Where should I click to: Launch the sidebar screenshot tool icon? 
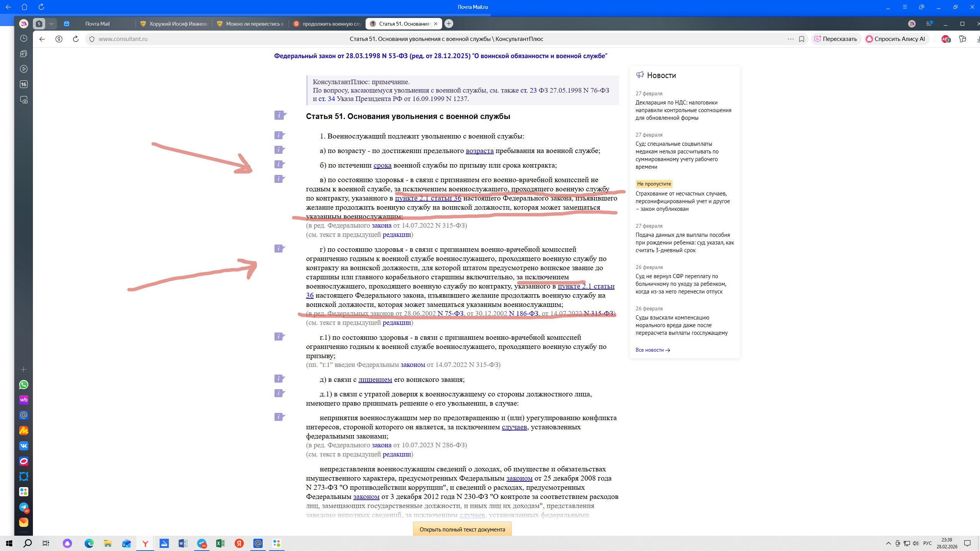pyautogui.click(x=24, y=100)
